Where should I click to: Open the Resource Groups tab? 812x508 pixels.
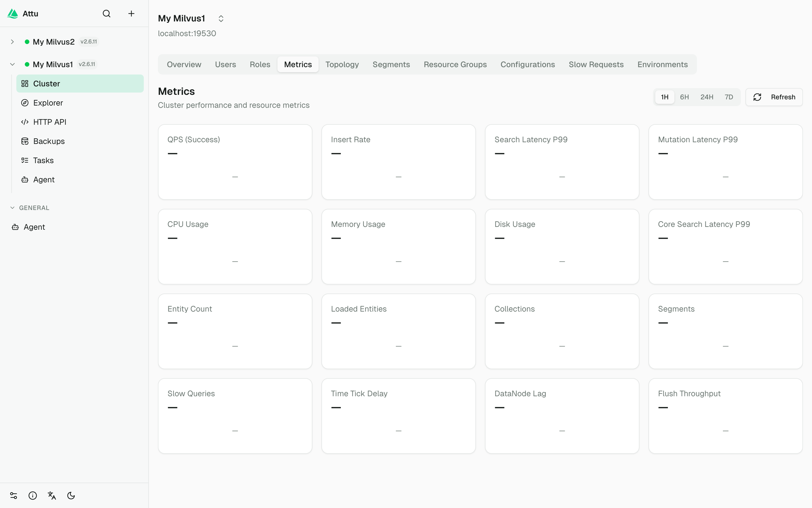click(x=455, y=65)
